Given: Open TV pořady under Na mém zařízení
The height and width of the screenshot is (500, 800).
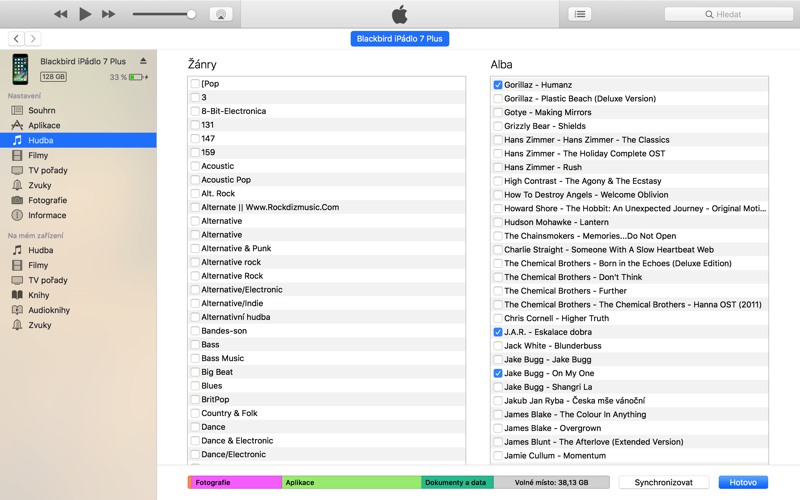Looking at the screenshot, I should [x=47, y=280].
